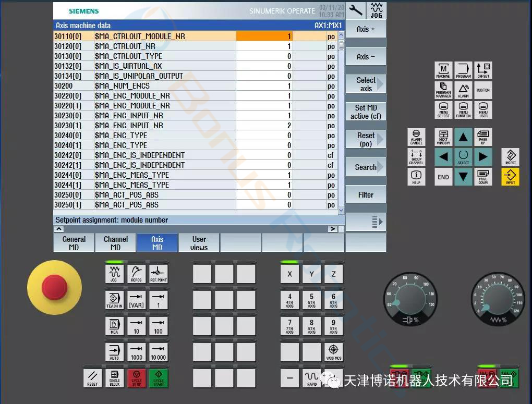The height and width of the screenshot is (404, 532).
Task: Click the Axis + softkey
Action: (366, 29)
